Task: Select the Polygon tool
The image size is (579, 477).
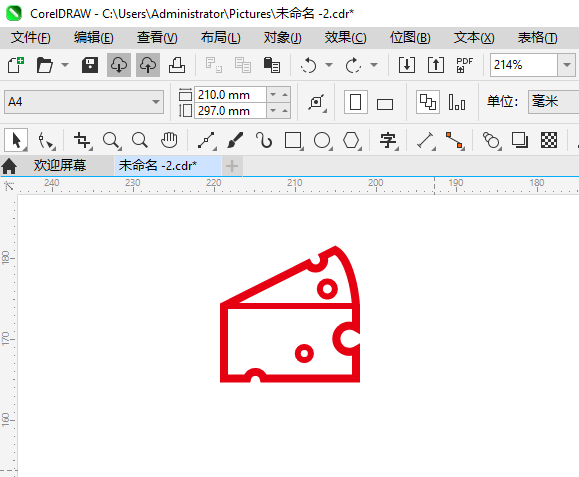Action: (352, 141)
